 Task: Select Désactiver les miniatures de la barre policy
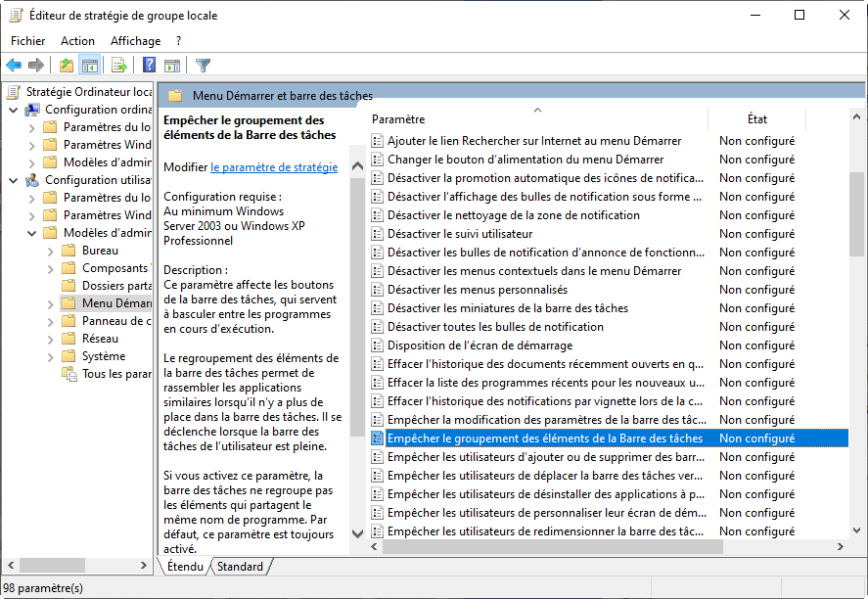(508, 308)
